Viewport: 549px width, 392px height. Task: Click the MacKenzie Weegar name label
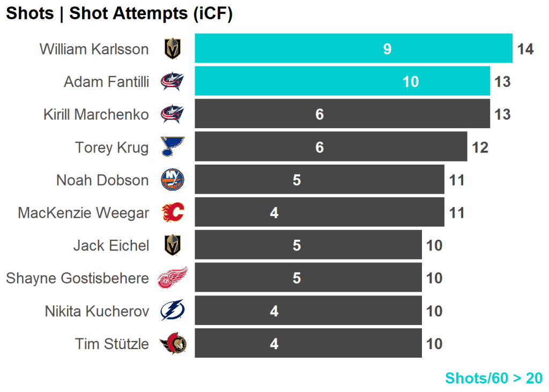[83, 213]
